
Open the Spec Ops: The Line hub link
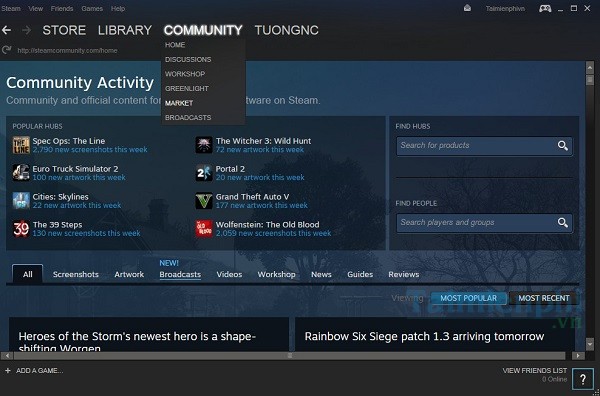point(68,141)
